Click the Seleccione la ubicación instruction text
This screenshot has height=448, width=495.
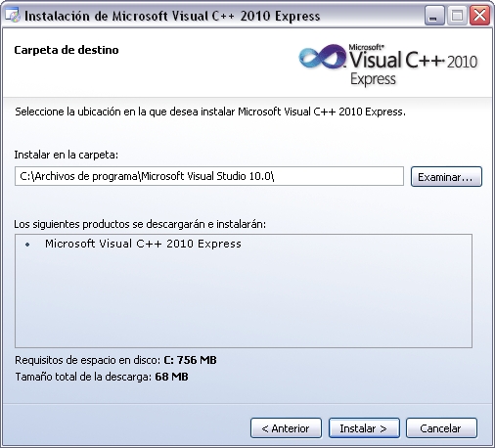pyautogui.click(x=210, y=112)
